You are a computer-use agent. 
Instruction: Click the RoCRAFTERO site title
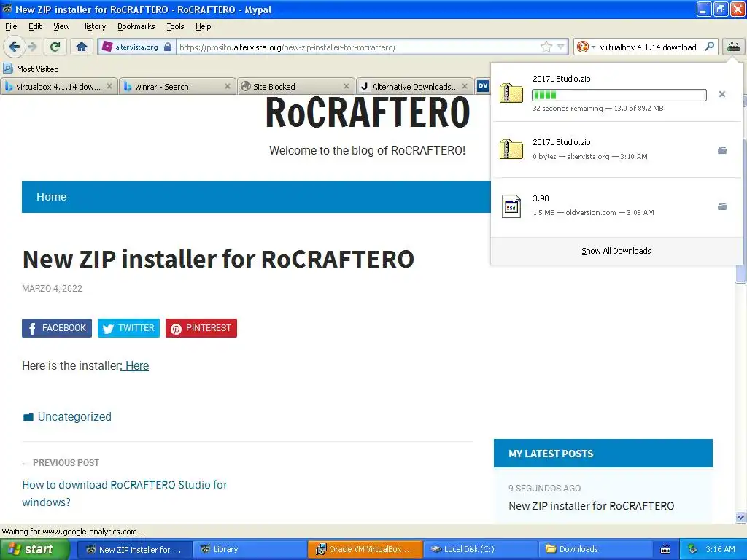click(x=368, y=113)
